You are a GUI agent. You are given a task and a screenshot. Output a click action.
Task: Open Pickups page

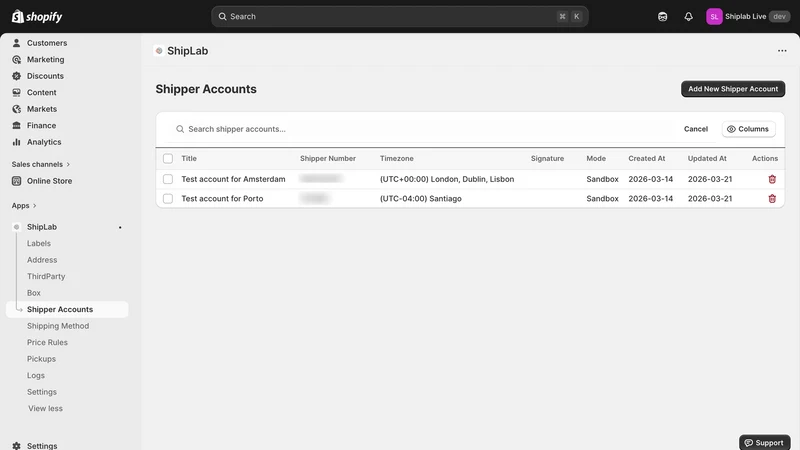coord(41,359)
